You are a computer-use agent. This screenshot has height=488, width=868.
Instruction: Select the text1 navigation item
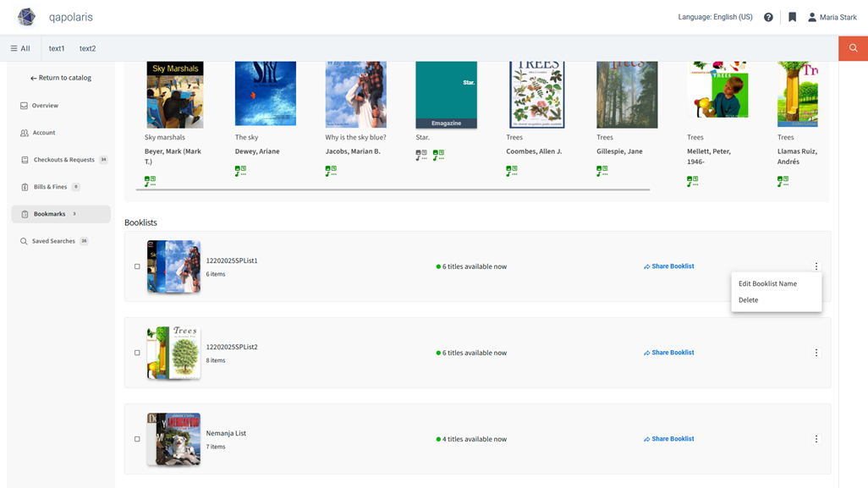pyautogui.click(x=57, y=48)
